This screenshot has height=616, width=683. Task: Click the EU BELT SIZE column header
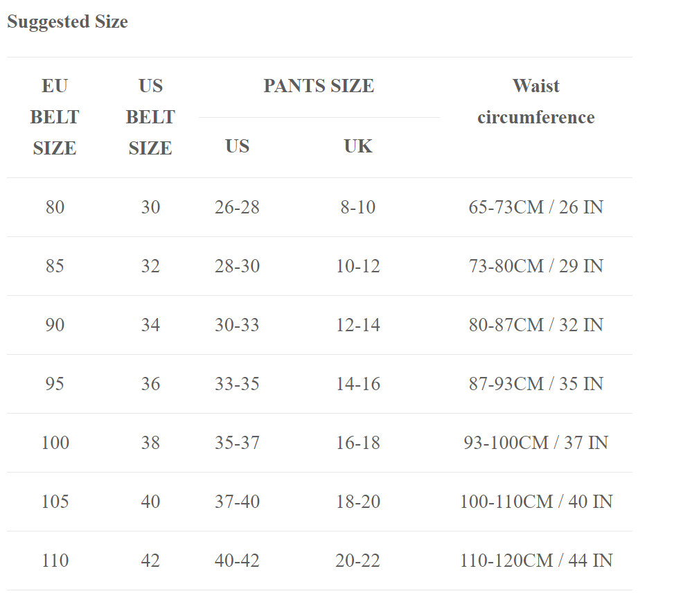[x=55, y=117]
